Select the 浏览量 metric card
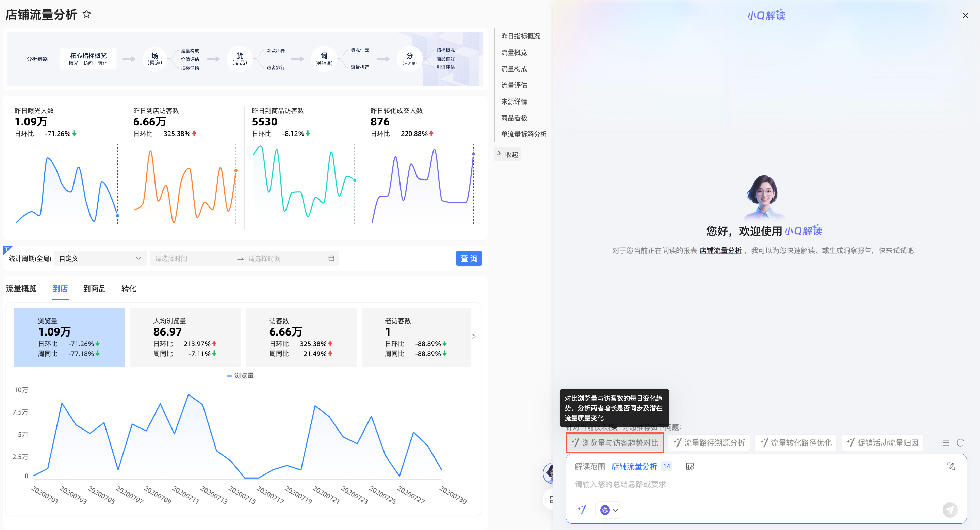The image size is (980, 530). click(x=69, y=337)
